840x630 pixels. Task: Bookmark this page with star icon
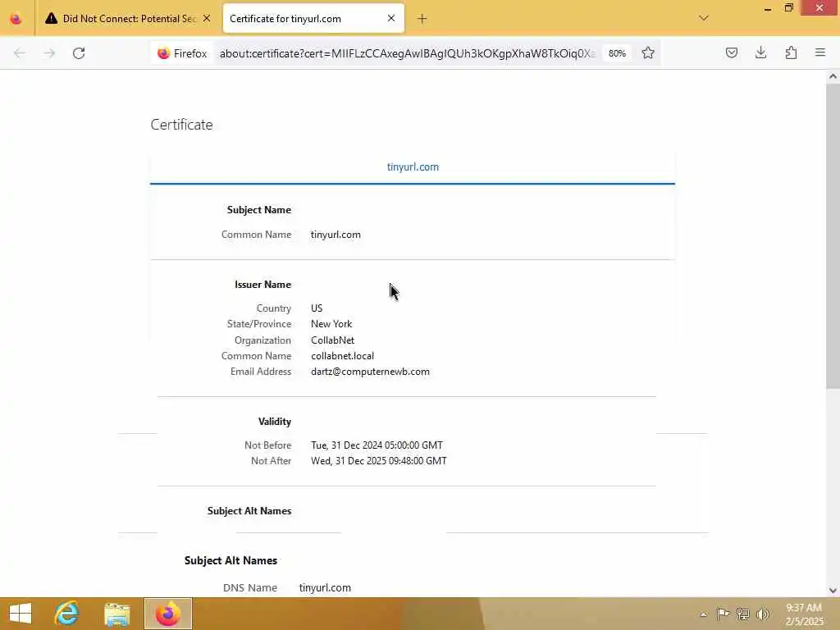click(x=648, y=53)
